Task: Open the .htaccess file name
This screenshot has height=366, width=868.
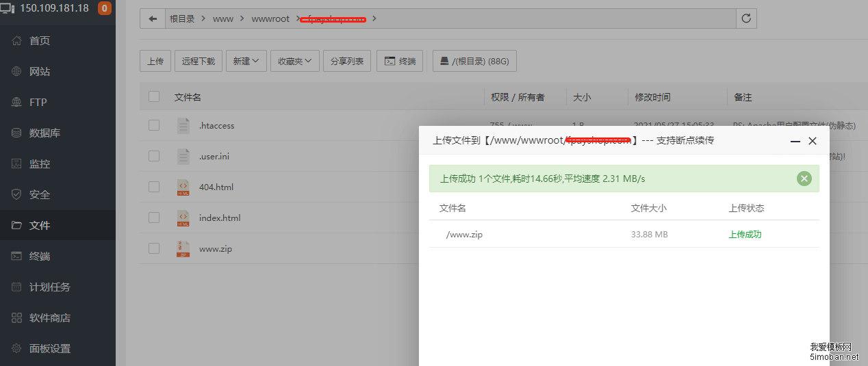Action: click(217, 126)
